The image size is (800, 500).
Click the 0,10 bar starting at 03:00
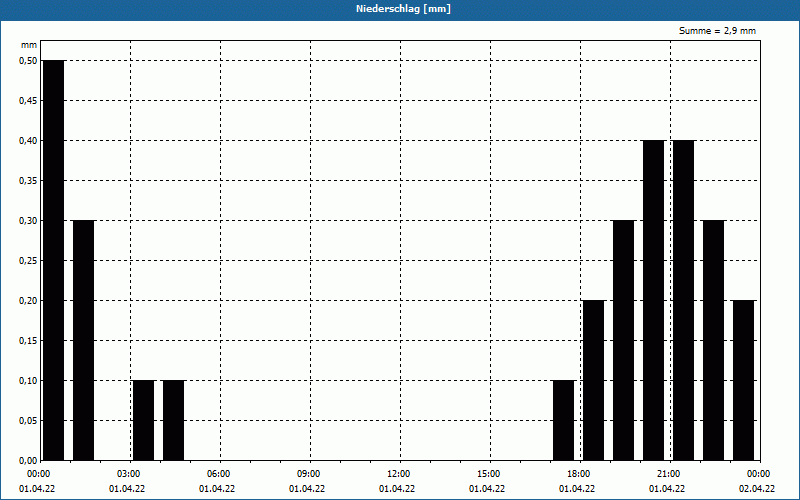tap(143, 420)
